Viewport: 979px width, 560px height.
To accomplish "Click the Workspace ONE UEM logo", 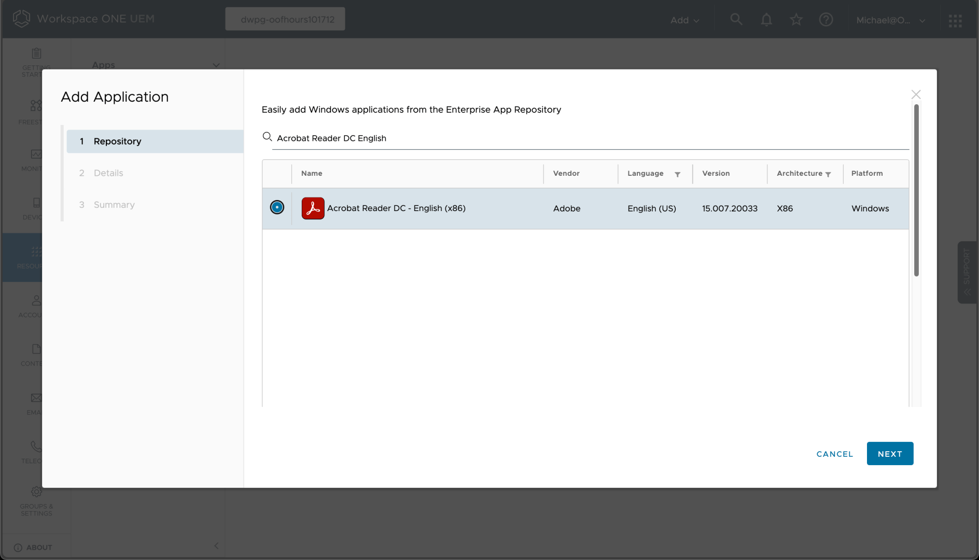I will (21, 19).
